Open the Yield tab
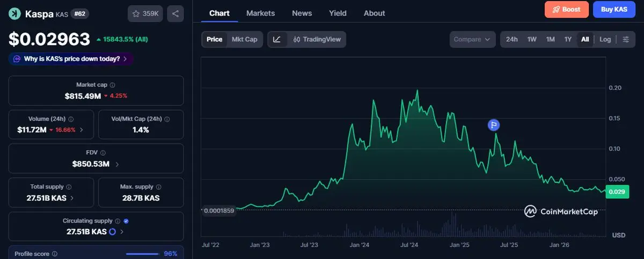Screen dimensions: 644x259 pos(338,13)
